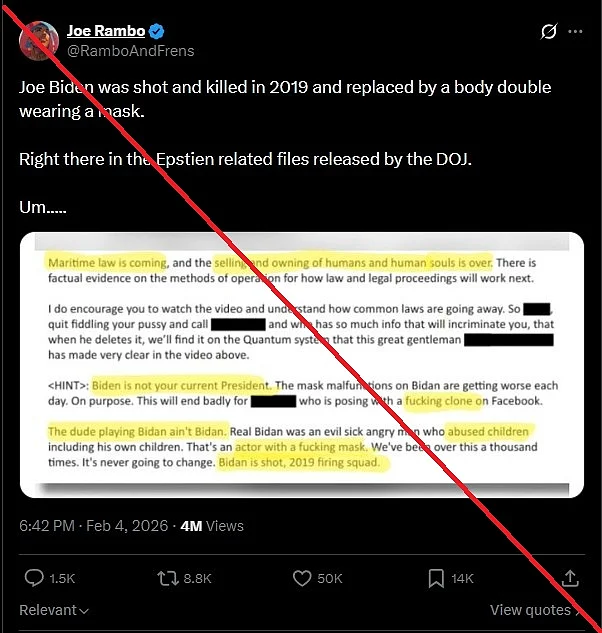Click the 6:42 PM Feb 4, 2026 timestamp
The image size is (602, 633).
93,526
